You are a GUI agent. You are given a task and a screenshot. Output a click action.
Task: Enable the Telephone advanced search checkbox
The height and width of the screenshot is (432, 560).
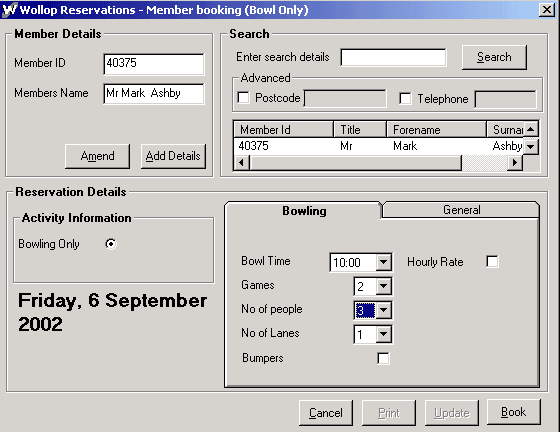(x=405, y=98)
